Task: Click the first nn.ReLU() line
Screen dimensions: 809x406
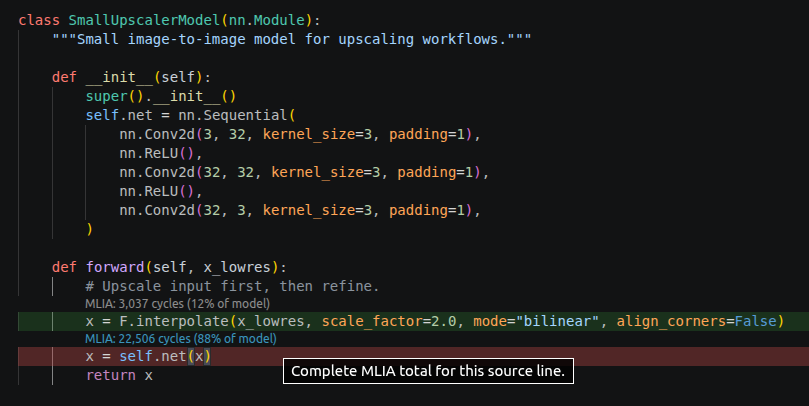Action: tap(160, 153)
